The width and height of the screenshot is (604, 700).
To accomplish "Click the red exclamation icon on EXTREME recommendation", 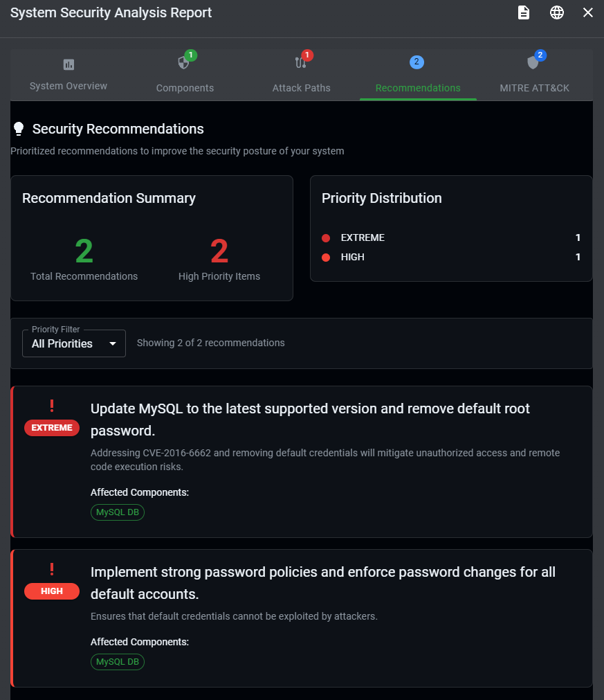I will pyautogui.click(x=52, y=406).
